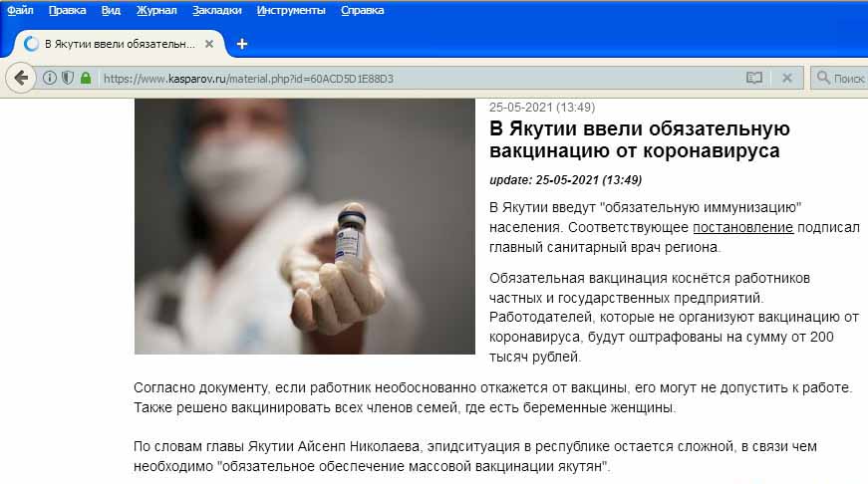Image resolution: width=868 pixels, height=484 pixels.
Task: Expand the Закладки menu
Action: point(216,10)
